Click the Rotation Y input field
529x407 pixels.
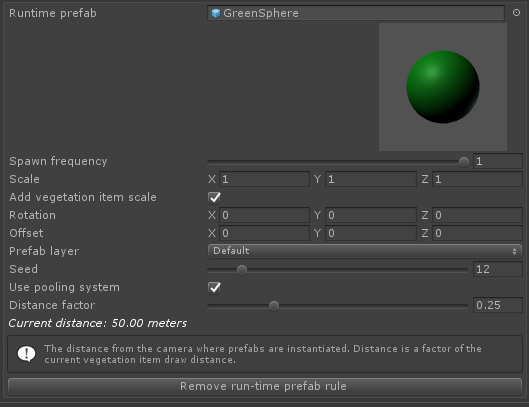coord(371,215)
